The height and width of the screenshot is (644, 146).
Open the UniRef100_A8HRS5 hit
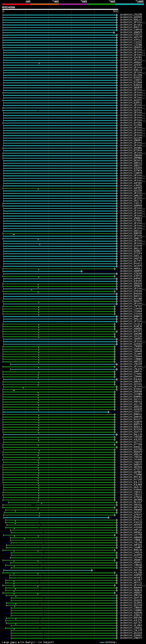click(x=131, y=271)
